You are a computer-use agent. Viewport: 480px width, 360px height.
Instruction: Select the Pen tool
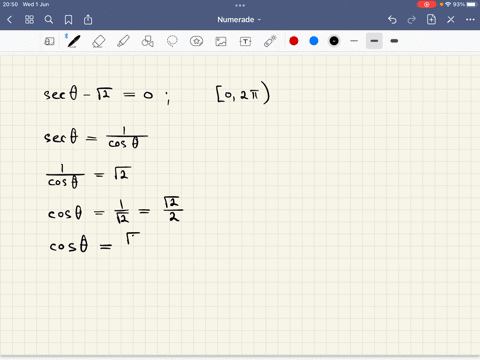(x=73, y=41)
